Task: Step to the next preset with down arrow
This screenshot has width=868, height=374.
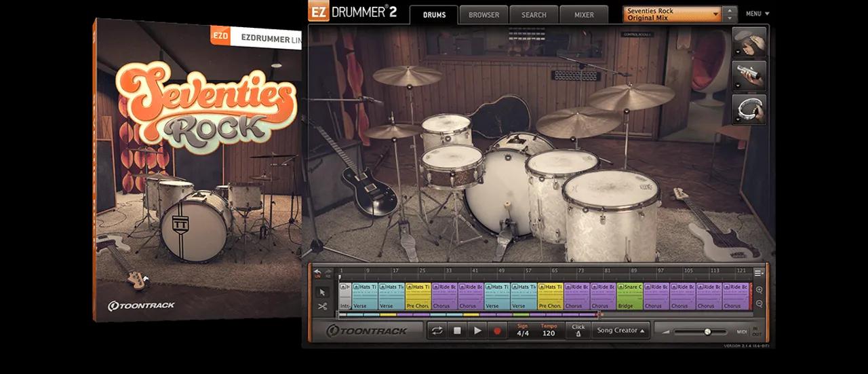Action: click(730, 18)
